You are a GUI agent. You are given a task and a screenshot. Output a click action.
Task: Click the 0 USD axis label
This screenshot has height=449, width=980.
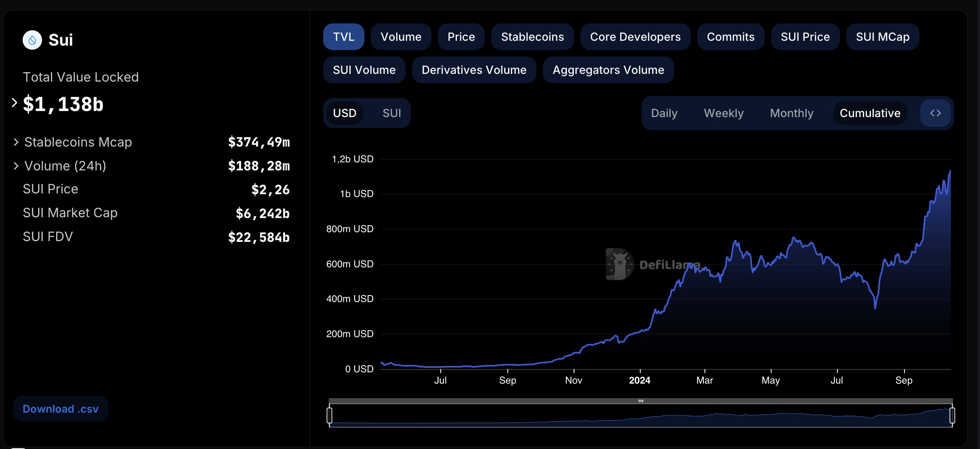click(x=359, y=369)
